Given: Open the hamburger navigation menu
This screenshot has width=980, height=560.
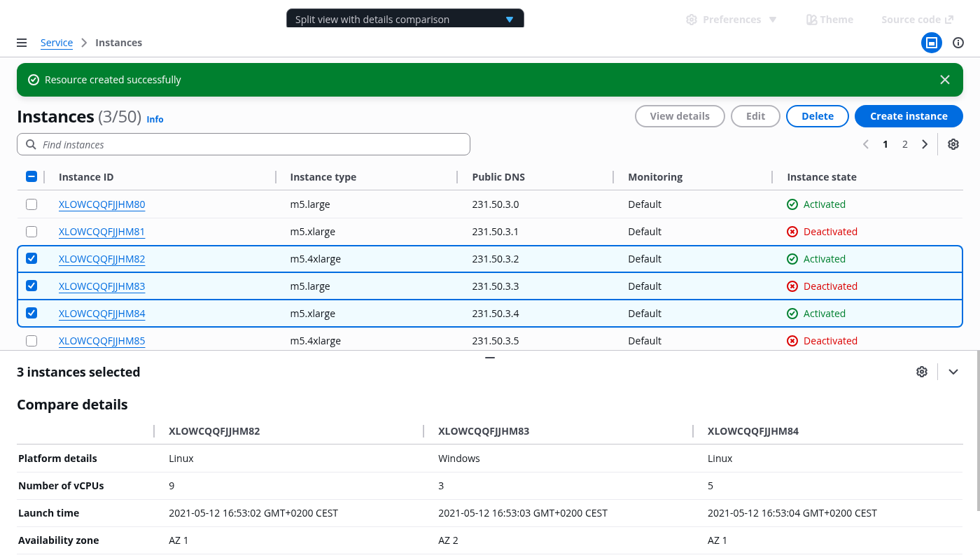Looking at the screenshot, I should (x=22, y=43).
